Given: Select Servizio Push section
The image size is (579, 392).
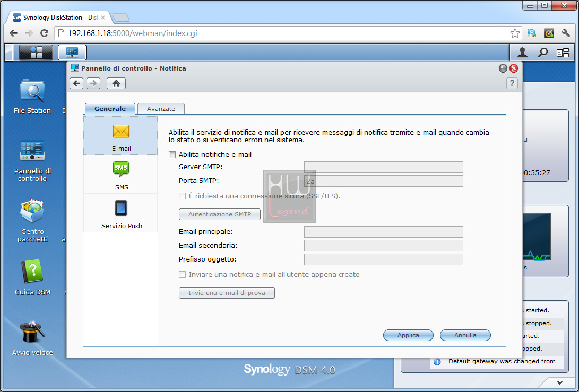Looking at the screenshot, I should pyautogui.click(x=121, y=213).
